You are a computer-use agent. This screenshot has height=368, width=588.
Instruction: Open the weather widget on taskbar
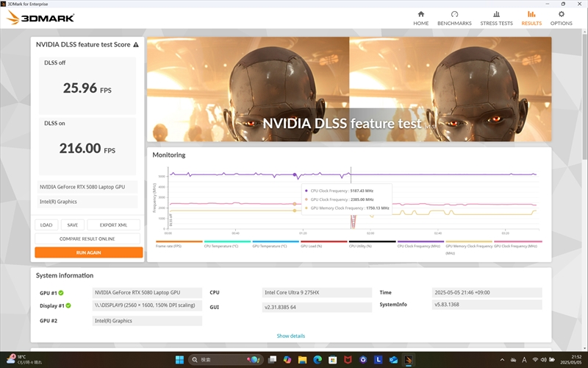24,360
